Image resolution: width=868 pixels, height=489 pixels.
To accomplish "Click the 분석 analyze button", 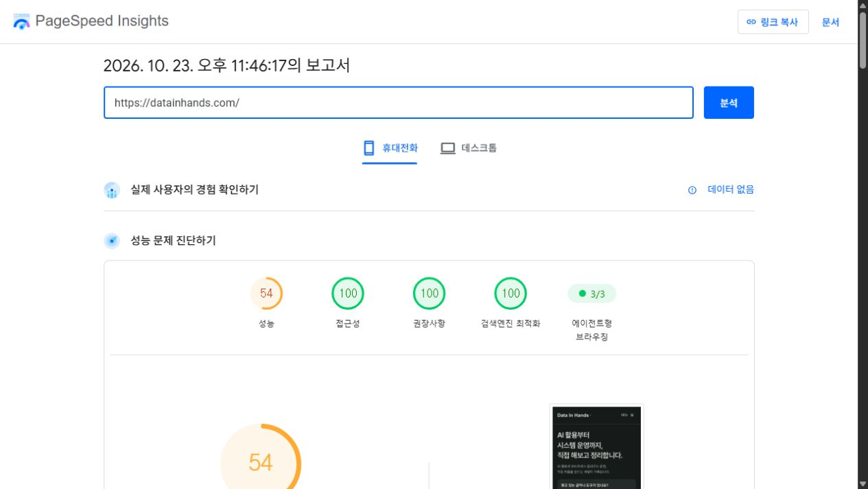I will tap(729, 102).
